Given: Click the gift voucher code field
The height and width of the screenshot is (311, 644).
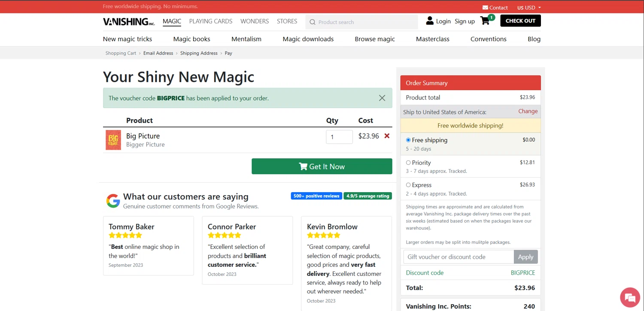Looking at the screenshot, I should point(459,257).
